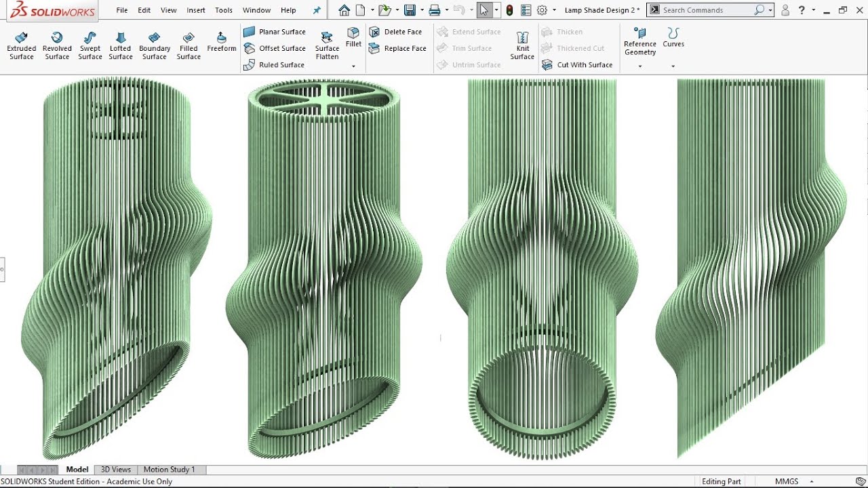Open the Reference Geometry tool
Image resolution: width=868 pixels, height=488 pixels.
click(x=640, y=41)
